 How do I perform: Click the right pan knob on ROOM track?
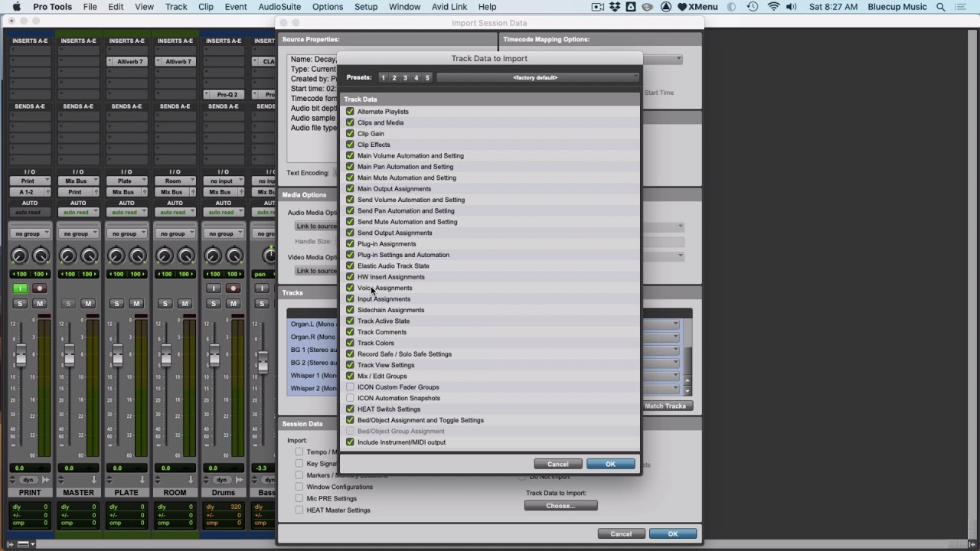[185, 256]
